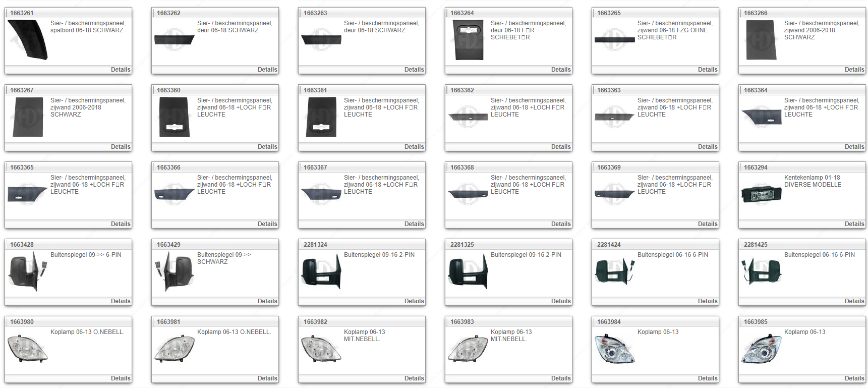Click the 1663262 door panel thumbnail
The height and width of the screenshot is (388, 868).
175,40
